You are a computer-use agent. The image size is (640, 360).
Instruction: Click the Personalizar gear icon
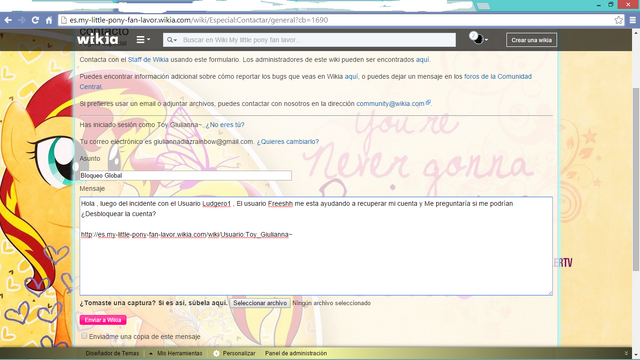coord(216,353)
